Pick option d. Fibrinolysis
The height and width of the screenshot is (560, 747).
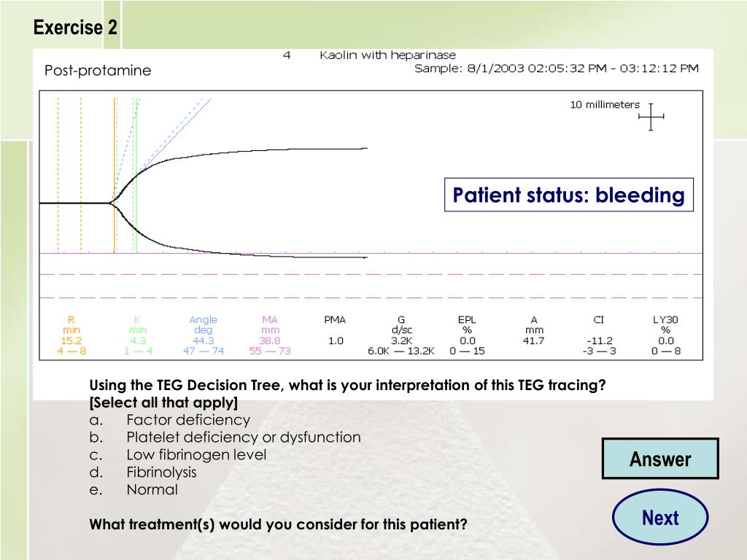pyautogui.click(x=143, y=472)
